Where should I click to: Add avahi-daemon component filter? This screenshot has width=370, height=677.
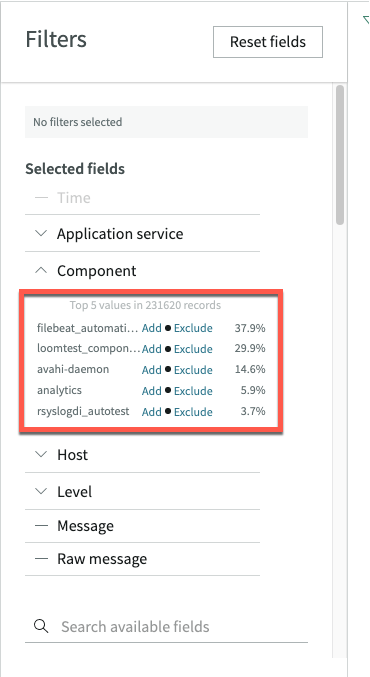point(152,370)
